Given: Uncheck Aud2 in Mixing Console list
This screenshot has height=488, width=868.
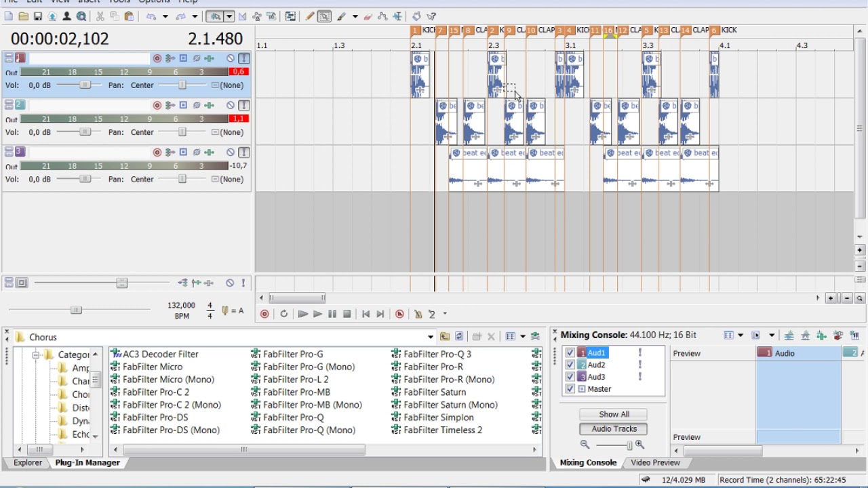Looking at the screenshot, I should click(570, 365).
